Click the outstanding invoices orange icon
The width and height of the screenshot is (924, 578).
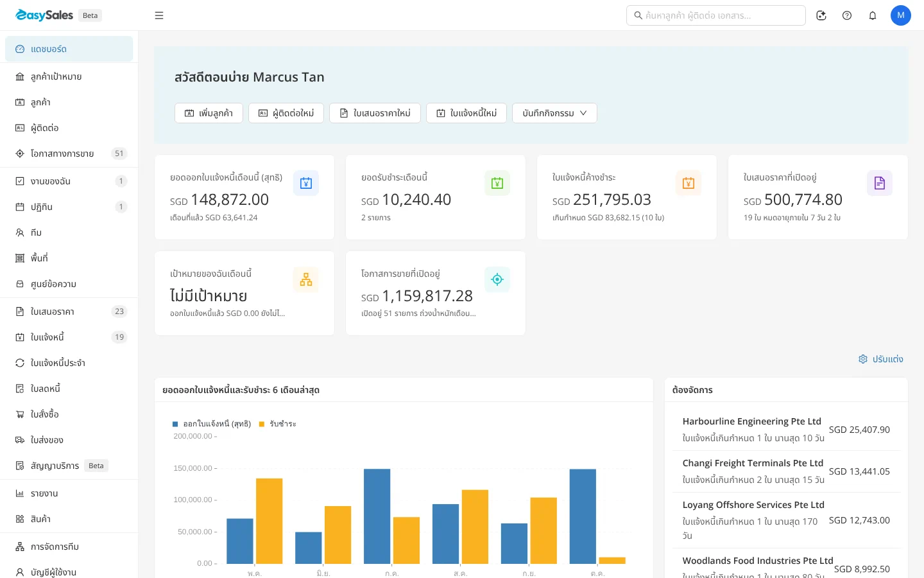coord(689,183)
